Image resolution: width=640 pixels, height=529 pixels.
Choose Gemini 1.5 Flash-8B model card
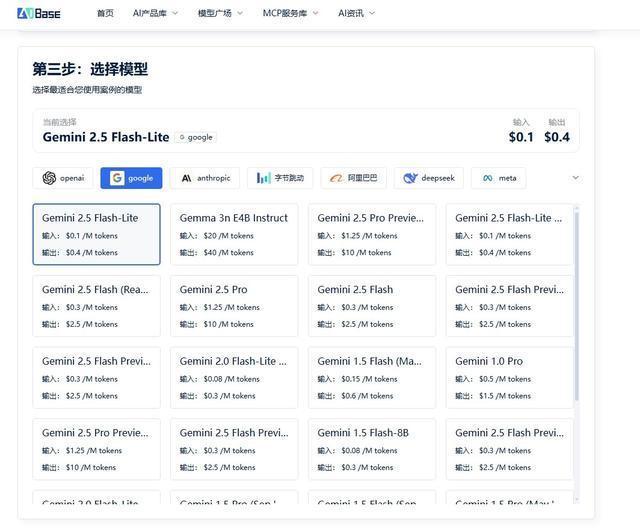(x=372, y=449)
